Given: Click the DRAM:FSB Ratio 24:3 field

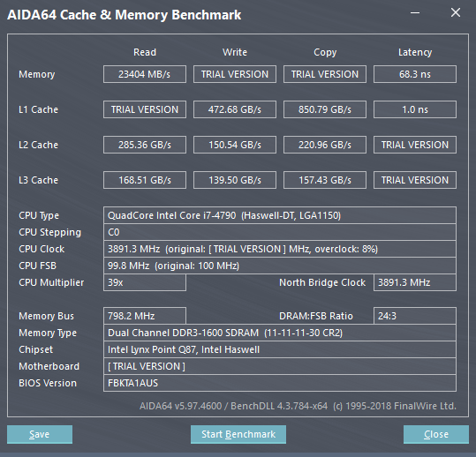Looking at the screenshot, I should [x=415, y=316].
